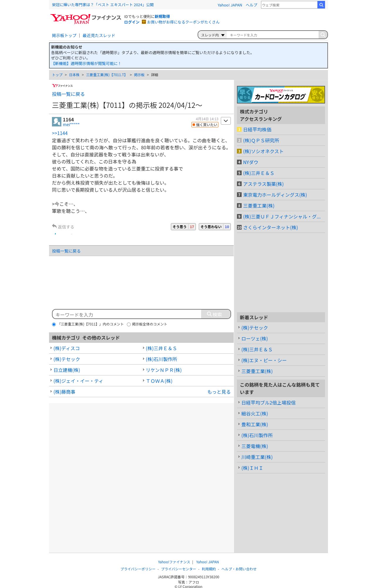
Task: Click mei***** username link
Action: [x=71, y=125]
